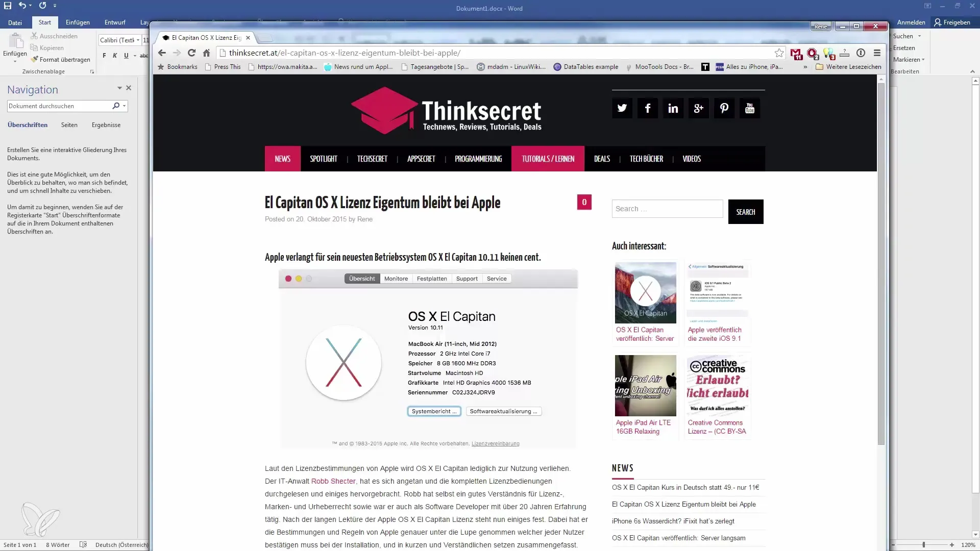Click the Navigation panel close icon
The image size is (980, 551).
[x=129, y=87]
